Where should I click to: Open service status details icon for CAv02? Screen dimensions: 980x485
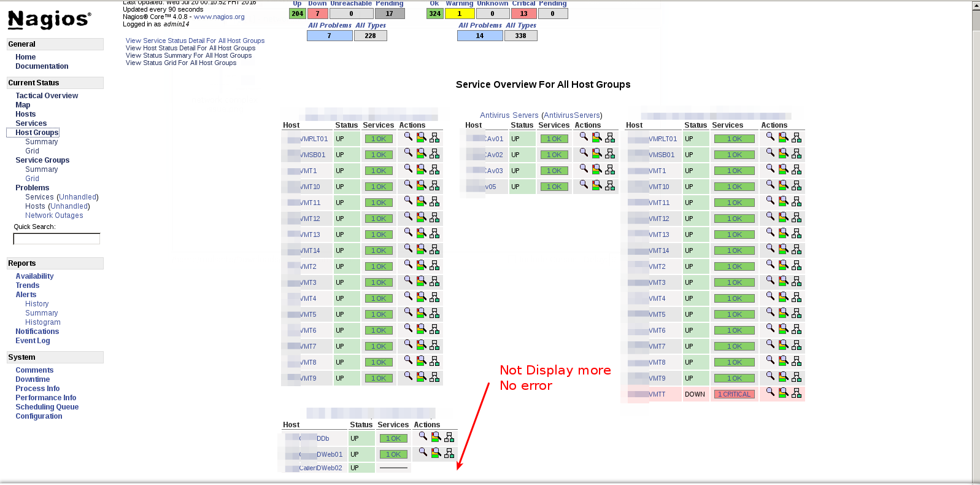click(596, 153)
